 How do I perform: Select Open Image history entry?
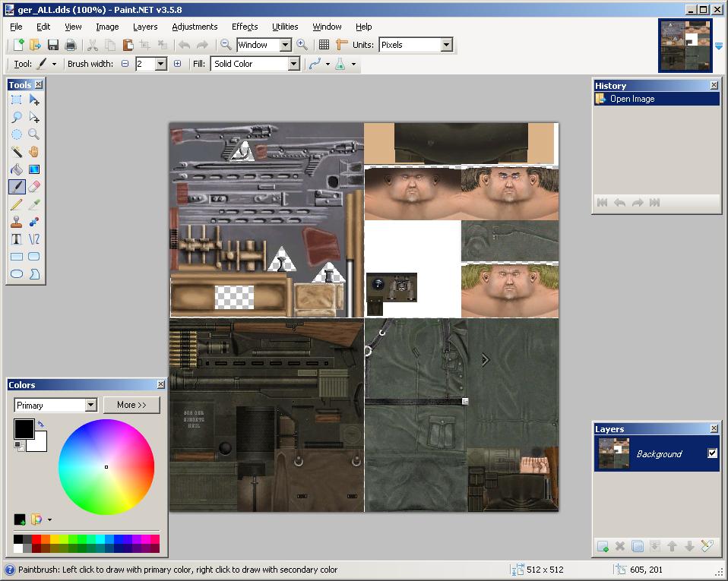[x=657, y=99]
